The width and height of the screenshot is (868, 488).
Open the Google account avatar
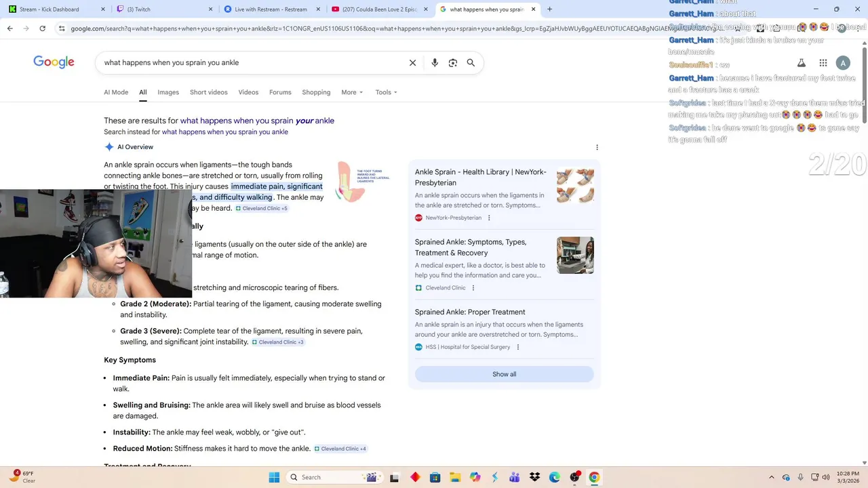(x=843, y=63)
